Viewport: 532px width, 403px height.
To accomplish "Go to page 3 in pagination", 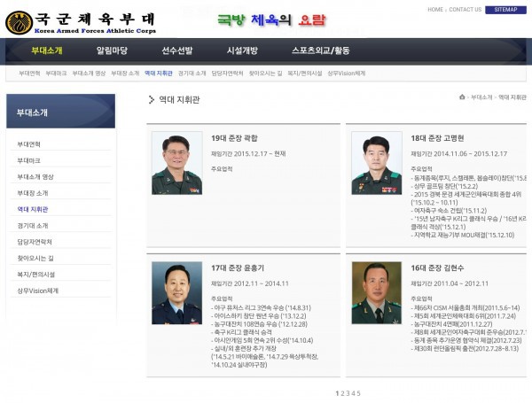I will point(348,393).
